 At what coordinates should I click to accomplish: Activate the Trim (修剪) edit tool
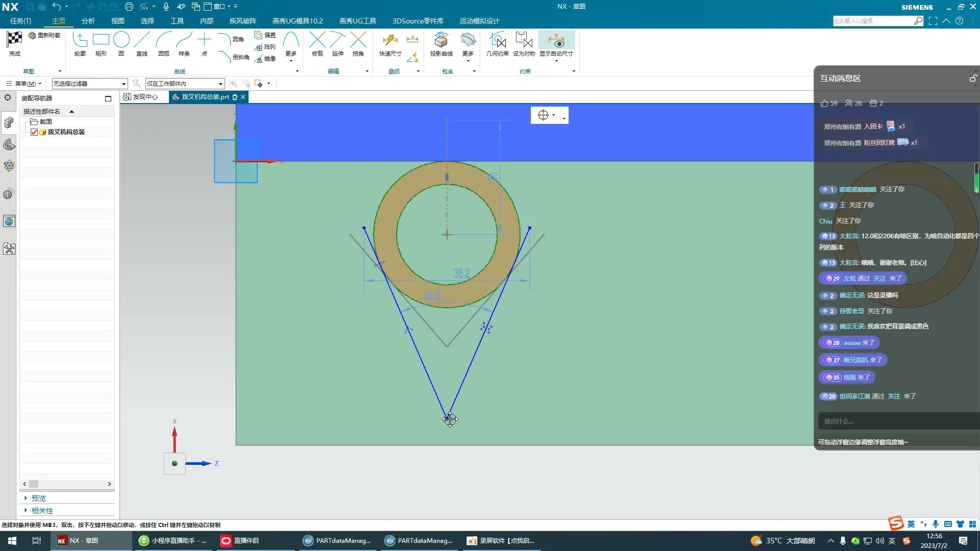pyautogui.click(x=317, y=41)
